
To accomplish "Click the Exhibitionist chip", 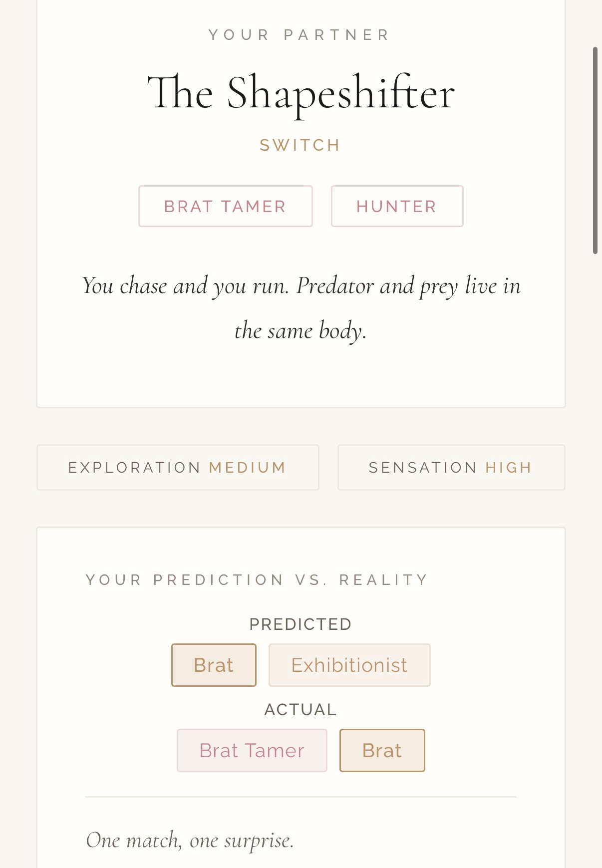I will 349,665.
